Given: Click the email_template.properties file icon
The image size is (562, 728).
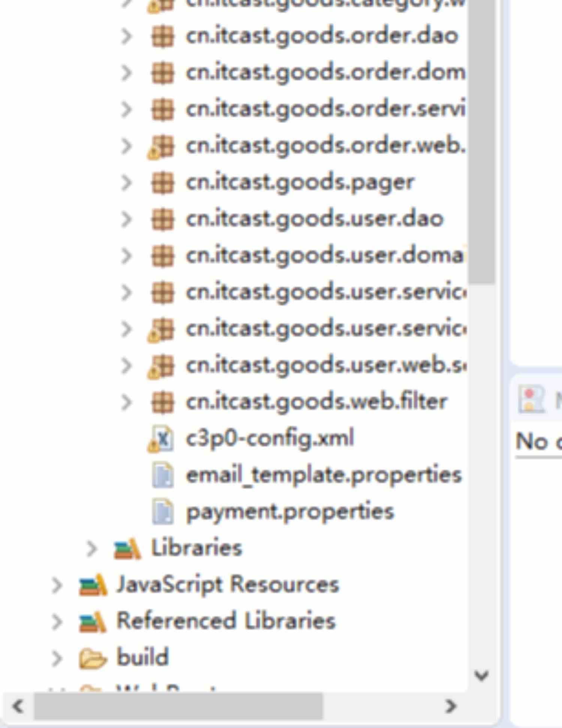Looking at the screenshot, I should pos(163,475).
